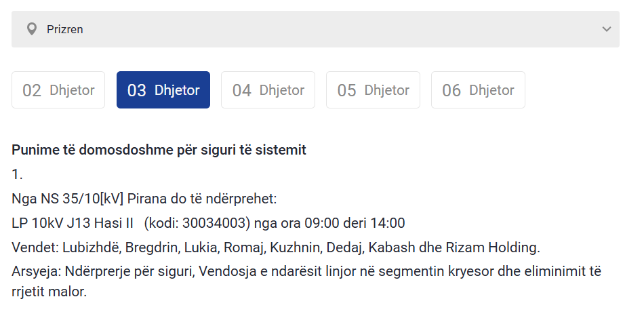Expand the city dropdown chevron arrow
The height and width of the screenshot is (318, 644).
tap(606, 29)
